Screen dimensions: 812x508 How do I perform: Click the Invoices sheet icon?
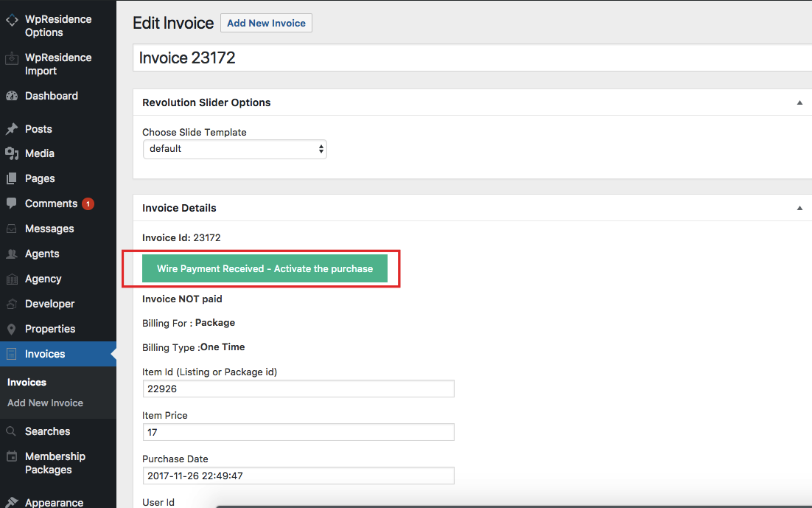coord(12,354)
